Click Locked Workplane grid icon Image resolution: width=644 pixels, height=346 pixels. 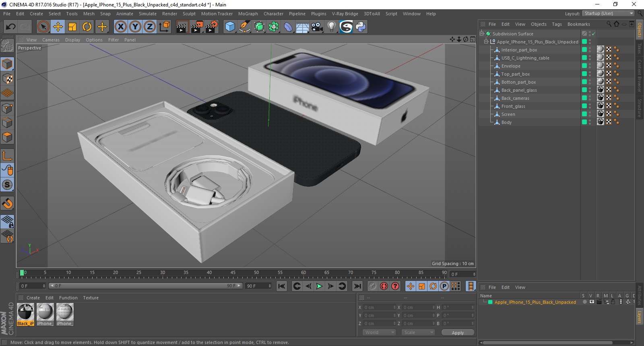pos(7,221)
